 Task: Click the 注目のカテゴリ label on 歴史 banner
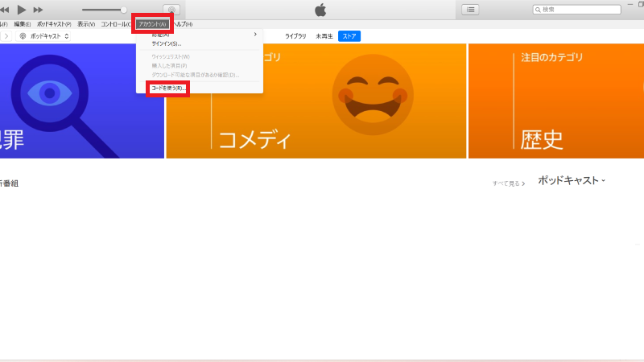pos(552,57)
